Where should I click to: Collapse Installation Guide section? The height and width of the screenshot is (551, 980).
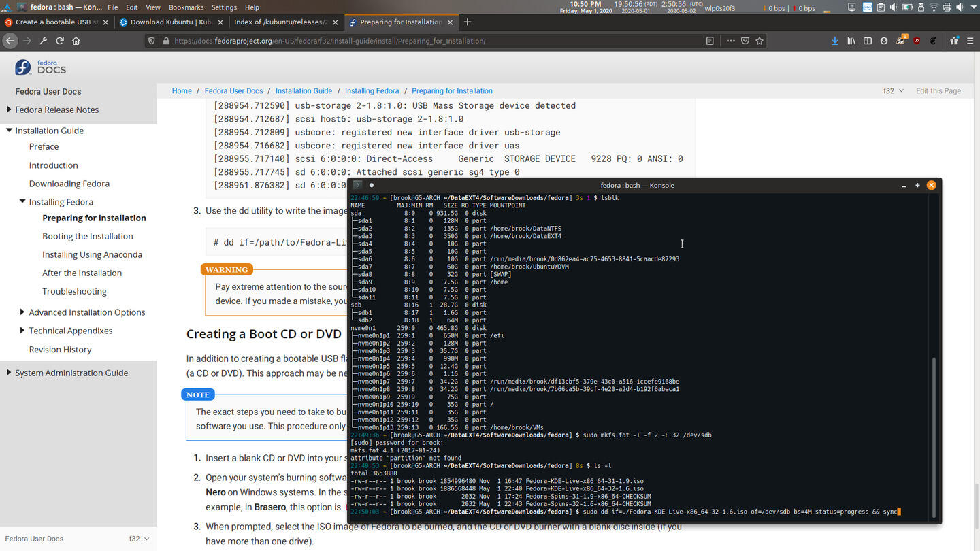tap(9, 130)
